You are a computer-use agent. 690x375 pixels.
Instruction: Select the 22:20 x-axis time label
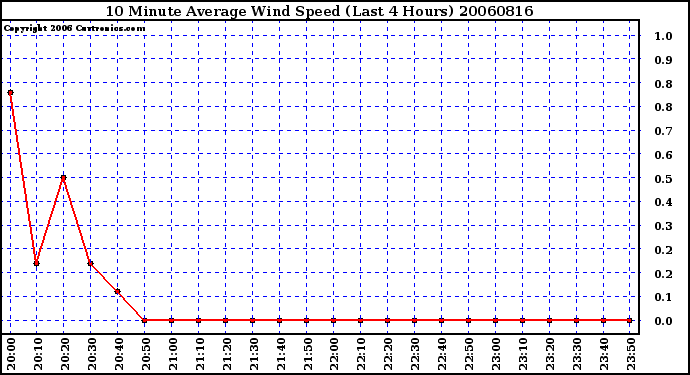(388, 354)
